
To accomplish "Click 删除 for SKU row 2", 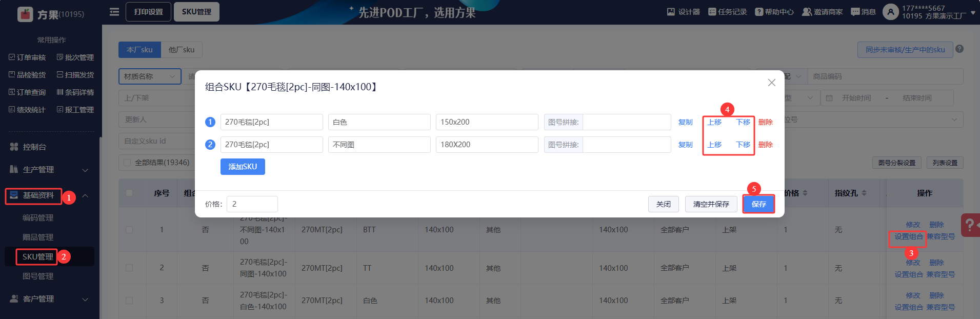I will click(766, 145).
